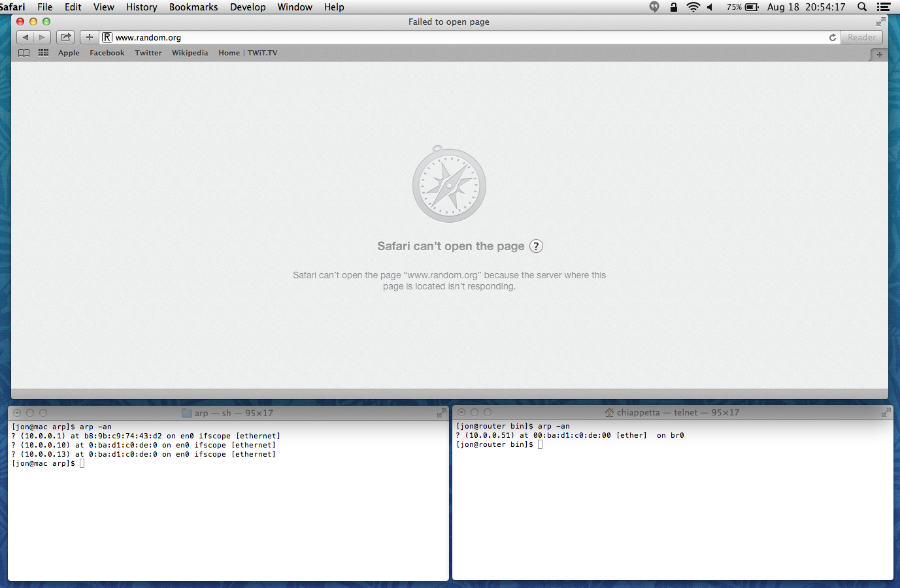Viewport: 900px width, 588px height.
Task: Click the folder icon in arp terminal title
Action: [x=187, y=413]
